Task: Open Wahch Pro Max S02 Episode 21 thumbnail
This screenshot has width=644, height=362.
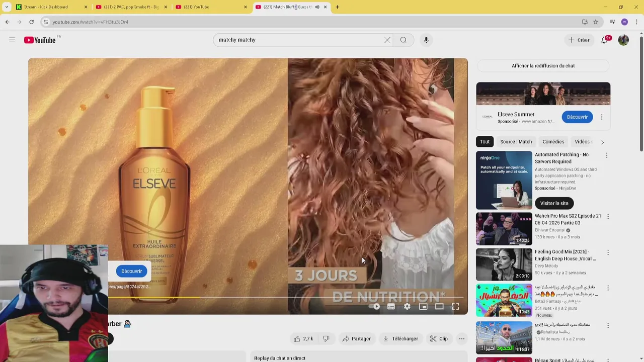Action: [504, 229]
